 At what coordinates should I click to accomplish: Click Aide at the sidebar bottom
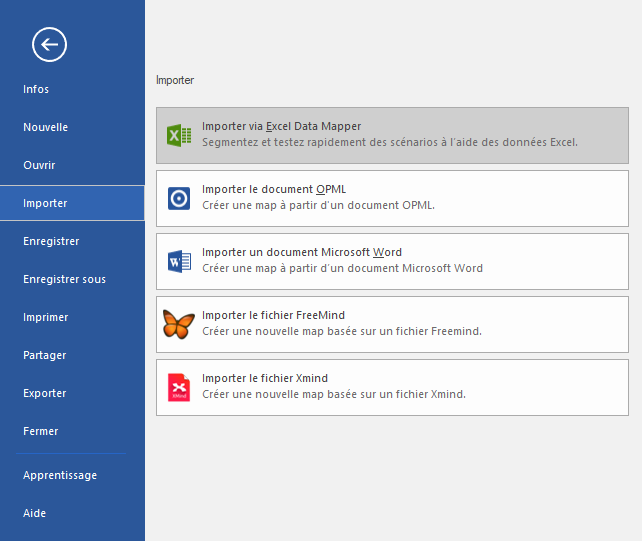(x=35, y=513)
